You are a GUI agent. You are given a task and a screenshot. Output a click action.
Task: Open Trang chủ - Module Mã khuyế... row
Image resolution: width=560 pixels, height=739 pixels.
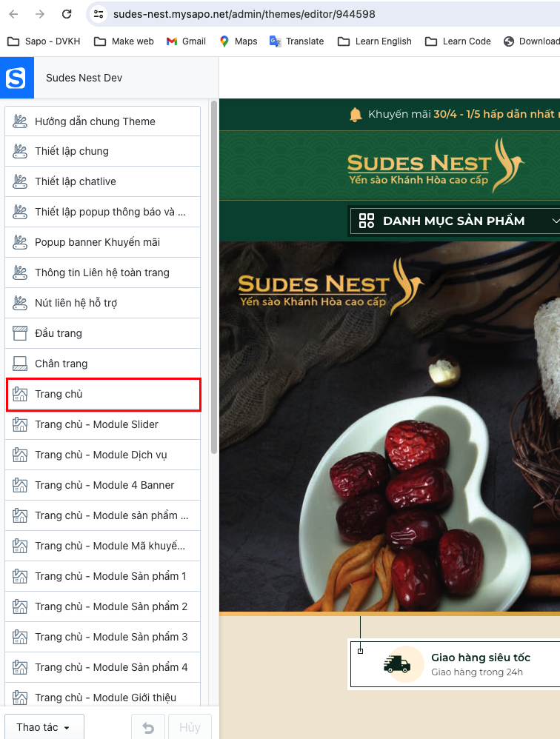(x=103, y=546)
